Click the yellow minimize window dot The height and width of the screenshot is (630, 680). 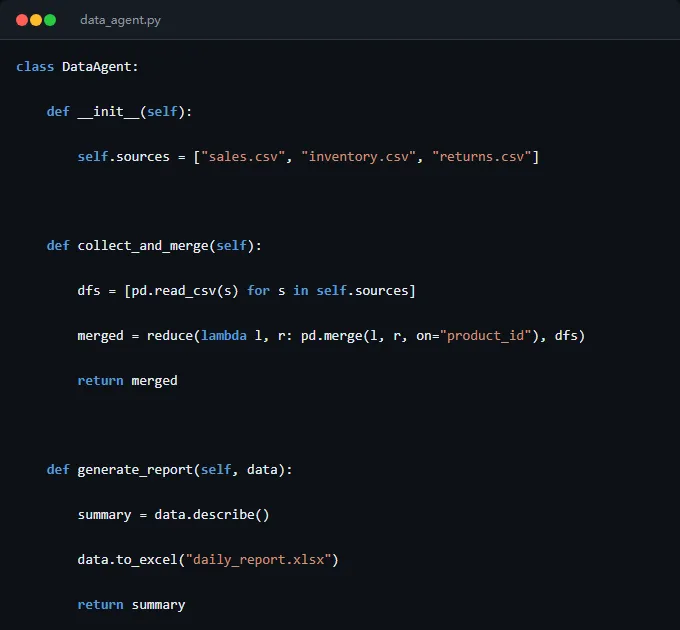36,20
